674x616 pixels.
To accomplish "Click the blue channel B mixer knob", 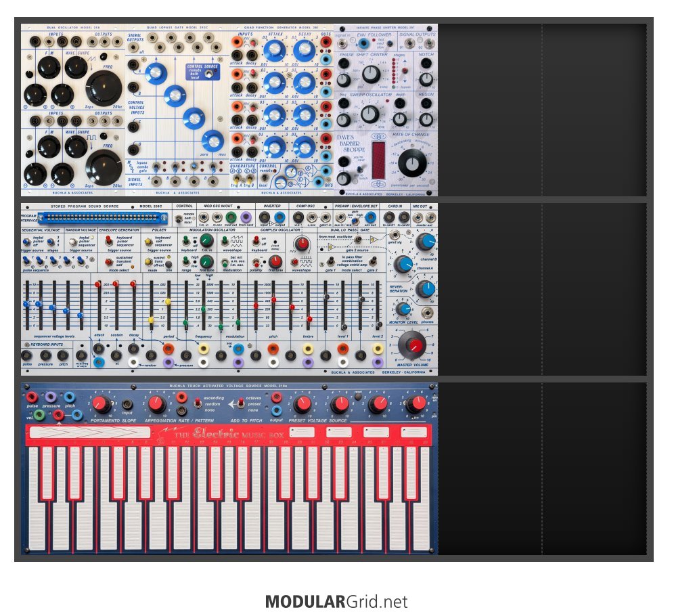I will tap(426, 242).
